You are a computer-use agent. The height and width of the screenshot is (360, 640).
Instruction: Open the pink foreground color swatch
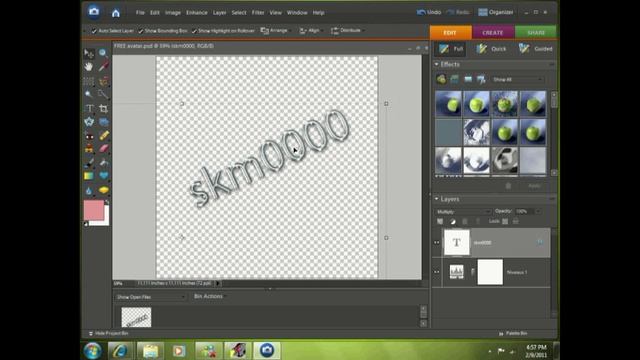(x=93, y=210)
